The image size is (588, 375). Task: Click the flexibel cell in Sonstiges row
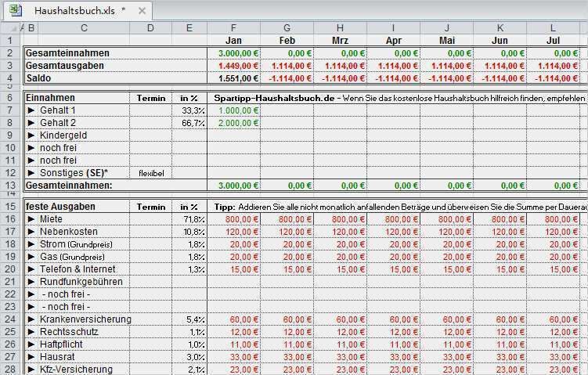151,173
